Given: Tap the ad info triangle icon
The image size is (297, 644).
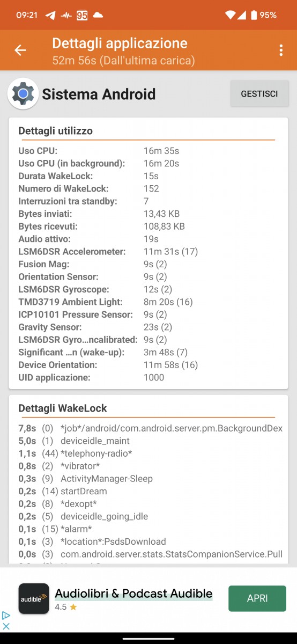Looking at the screenshot, I should [6, 616].
